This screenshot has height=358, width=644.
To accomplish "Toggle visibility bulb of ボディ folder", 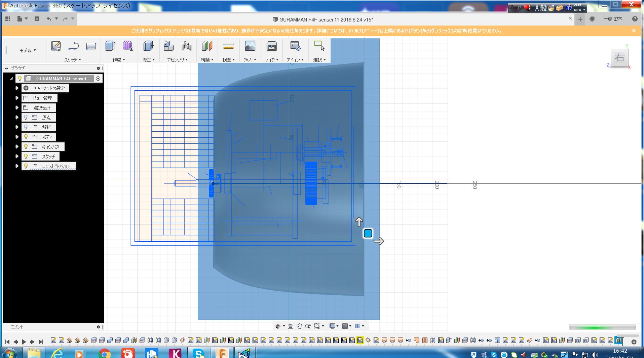I will point(26,137).
